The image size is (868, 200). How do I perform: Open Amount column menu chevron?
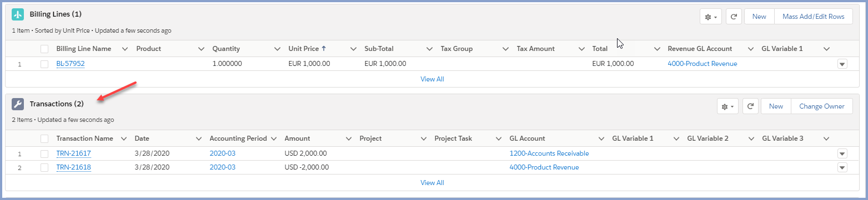[349, 139]
